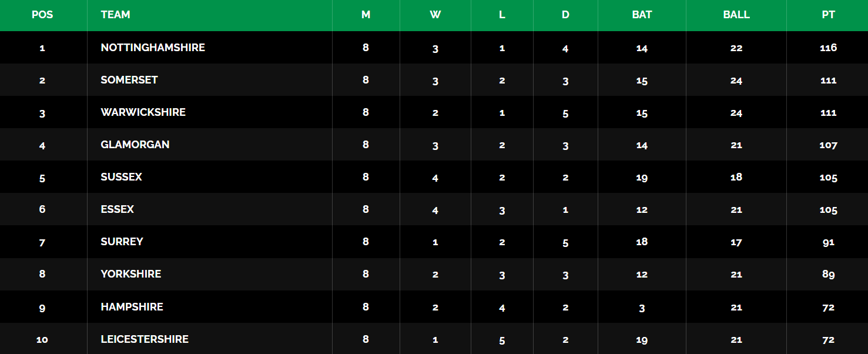
Task: Open the Nottinghamshire team entry
Action: point(153,48)
